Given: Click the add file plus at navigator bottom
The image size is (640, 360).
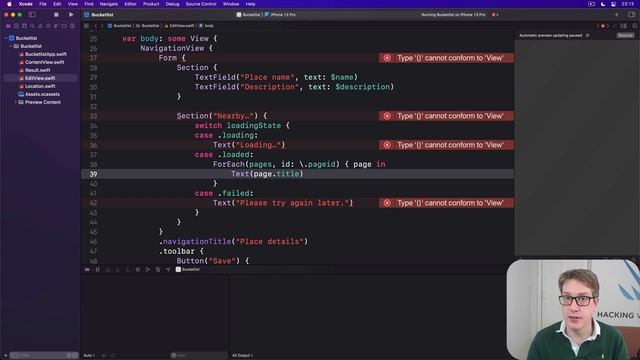Looking at the screenshot, I should 5,356.
